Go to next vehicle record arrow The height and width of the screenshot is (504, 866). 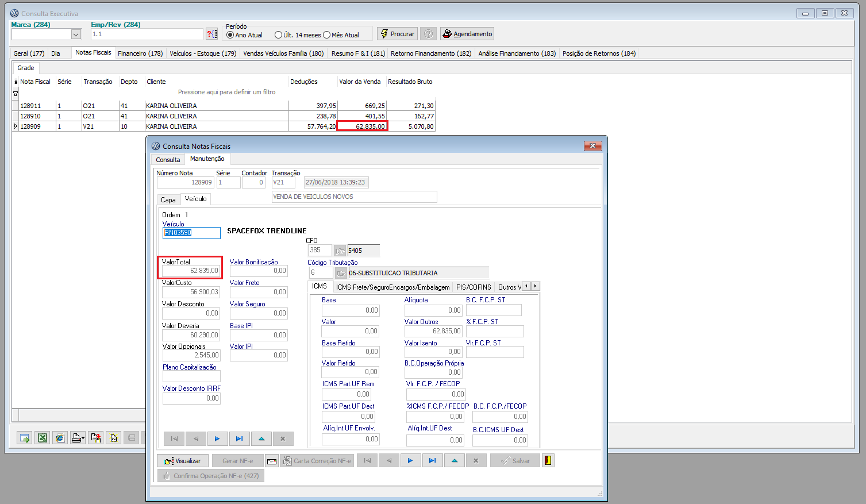pos(217,438)
